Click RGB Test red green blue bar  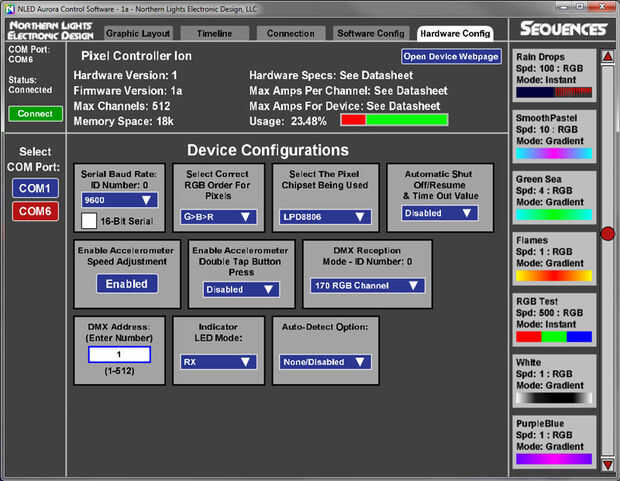554,337
